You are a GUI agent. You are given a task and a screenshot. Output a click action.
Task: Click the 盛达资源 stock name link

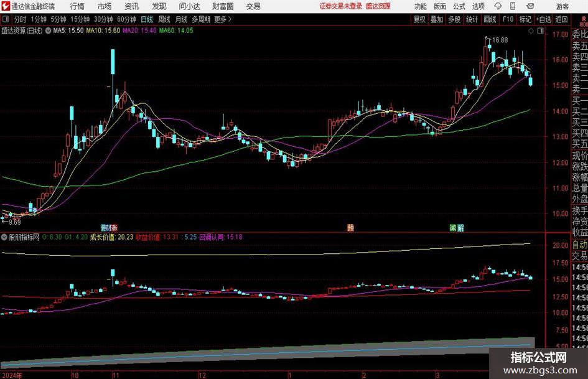coord(378,6)
